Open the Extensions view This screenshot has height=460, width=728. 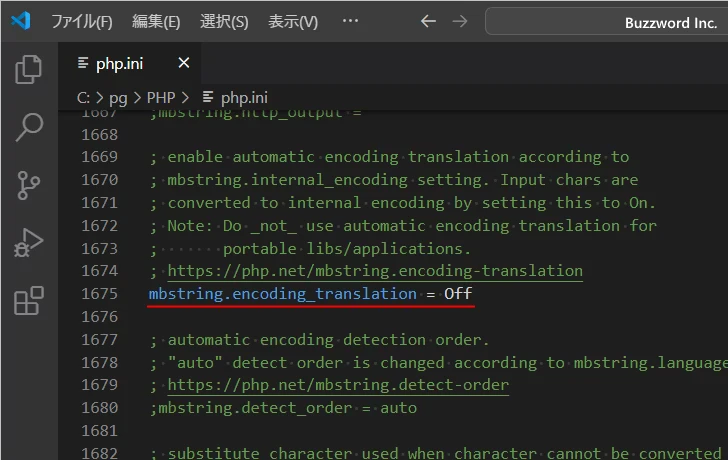click(29, 301)
